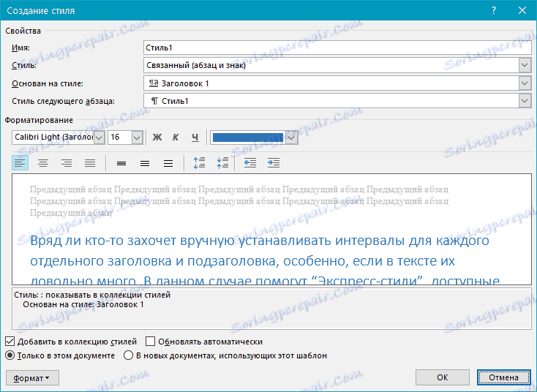Set single line spacing

pyautogui.click(x=121, y=163)
